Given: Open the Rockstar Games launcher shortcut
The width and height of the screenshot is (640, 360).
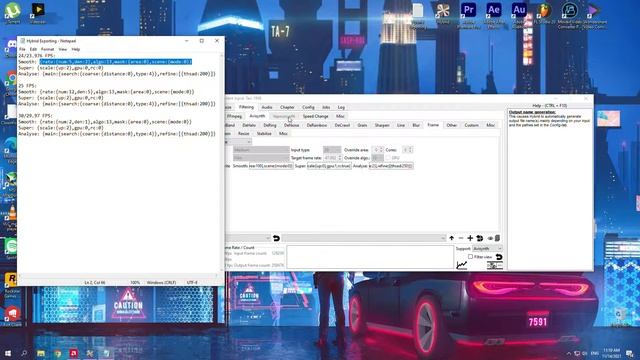Looking at the screenshot, I should 11,280.
